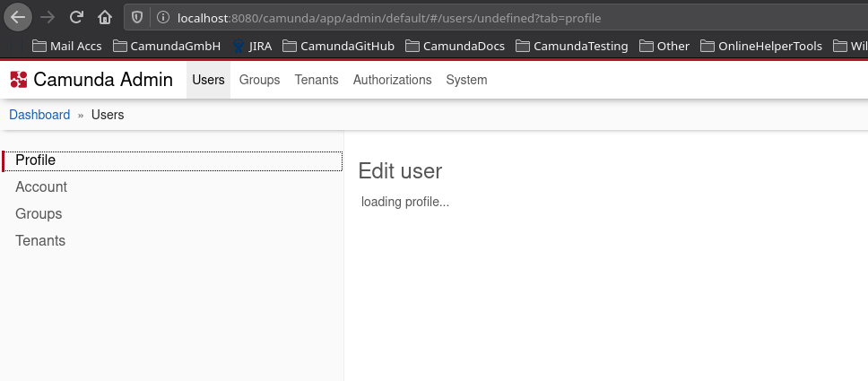Image resolution: width=868 pixels, height=381 pixels.
Task: Select the Groups tab in the left sidebar
Action: point(39,214)
